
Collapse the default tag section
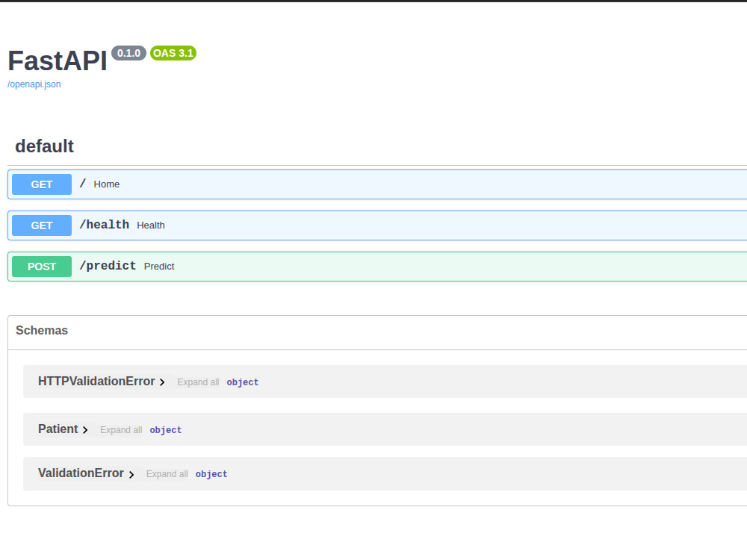tap(44, 146)
